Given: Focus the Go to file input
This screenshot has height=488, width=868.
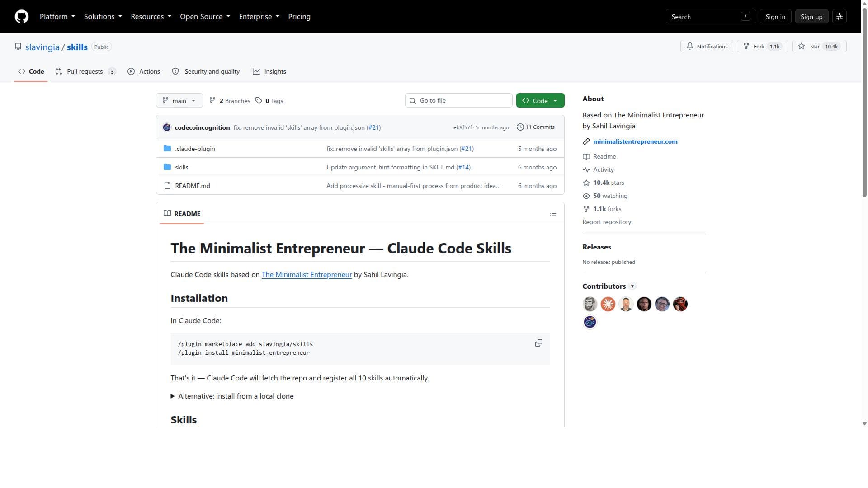Looking at the screenshot, I should coord(459,101).
